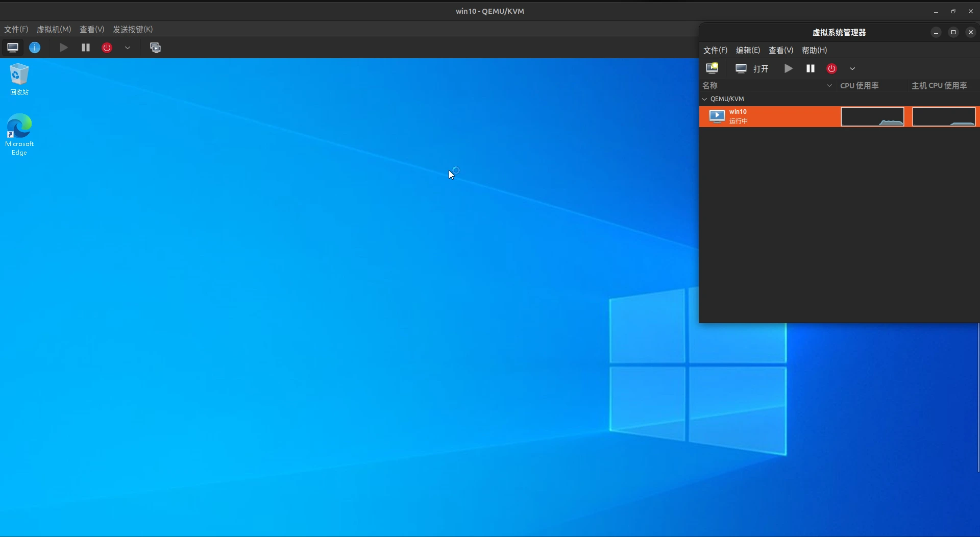The image size is (980, 537).
Task: Click the red power button in viewer toolbar
Action: click(107, 47)
